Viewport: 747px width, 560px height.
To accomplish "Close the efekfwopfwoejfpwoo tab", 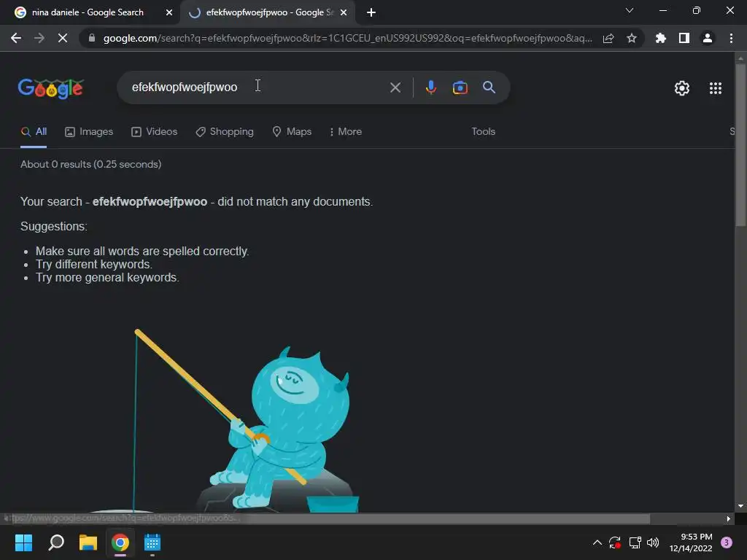I will pyautogui.click(x=344, y=12).
